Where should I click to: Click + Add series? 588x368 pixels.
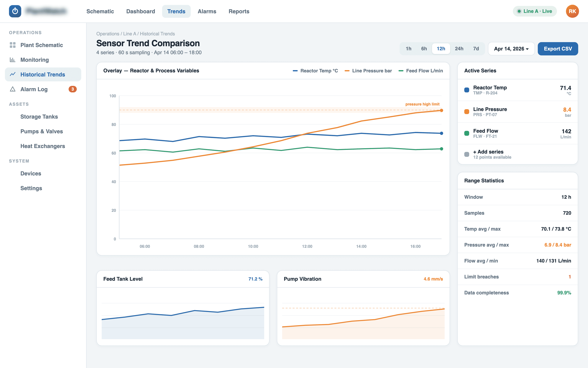pos(518,154)
